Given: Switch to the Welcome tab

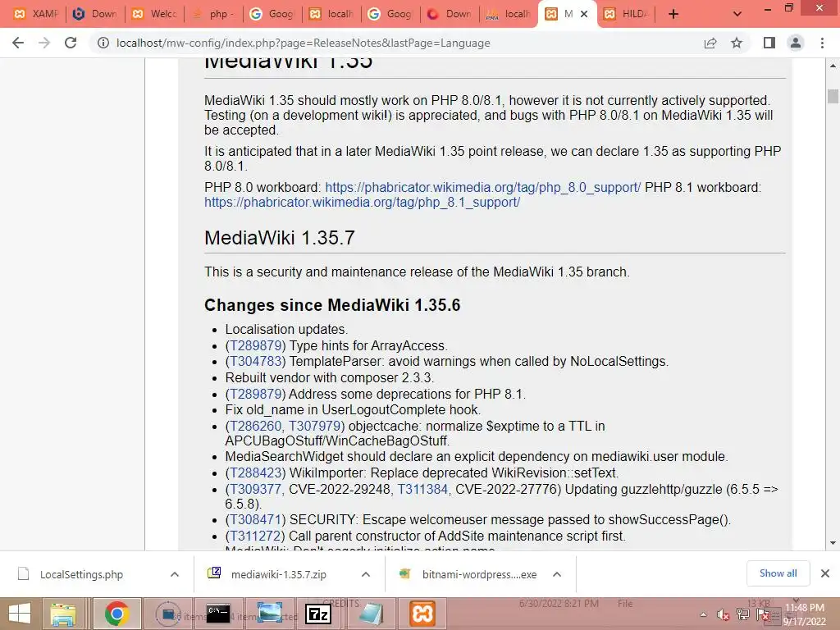Looking at the screenshot, I should pos(154,14).
